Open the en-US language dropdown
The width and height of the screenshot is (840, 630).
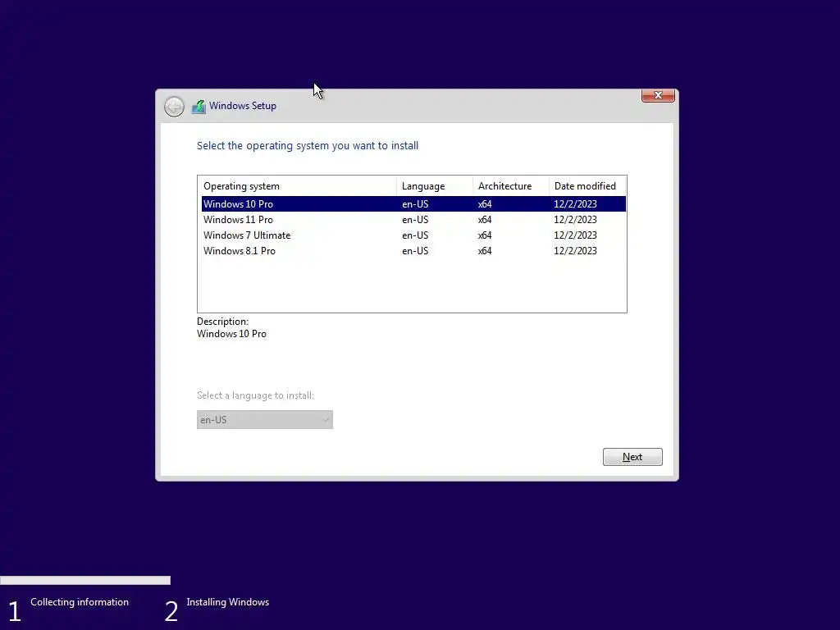click(x=265, y=419)
